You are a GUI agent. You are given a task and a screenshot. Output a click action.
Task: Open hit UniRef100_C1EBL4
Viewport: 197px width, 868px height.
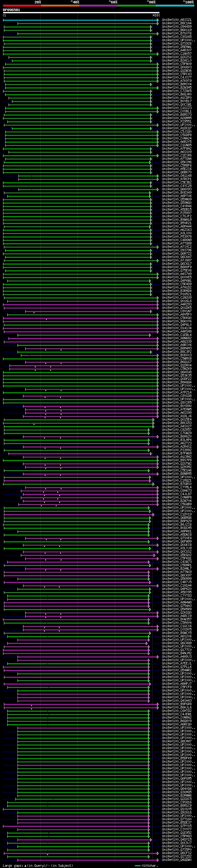point(176,335)
